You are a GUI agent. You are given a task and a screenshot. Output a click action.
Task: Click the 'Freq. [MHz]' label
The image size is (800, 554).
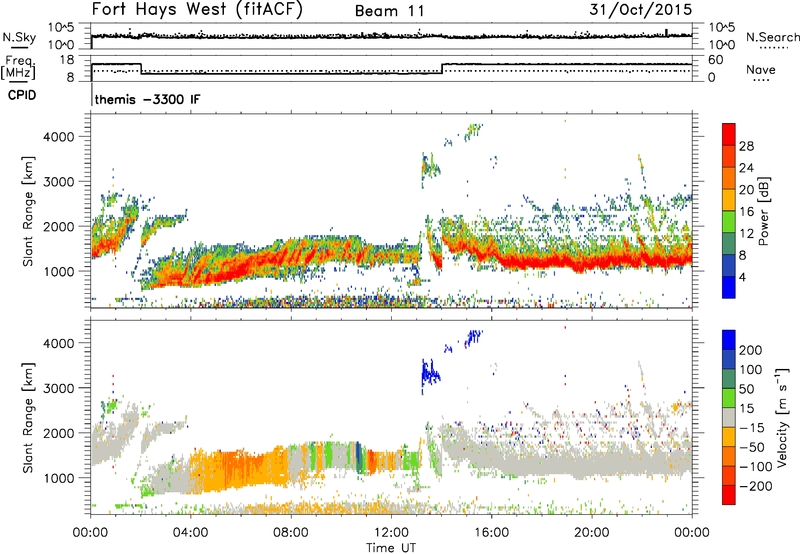point(19,68)
